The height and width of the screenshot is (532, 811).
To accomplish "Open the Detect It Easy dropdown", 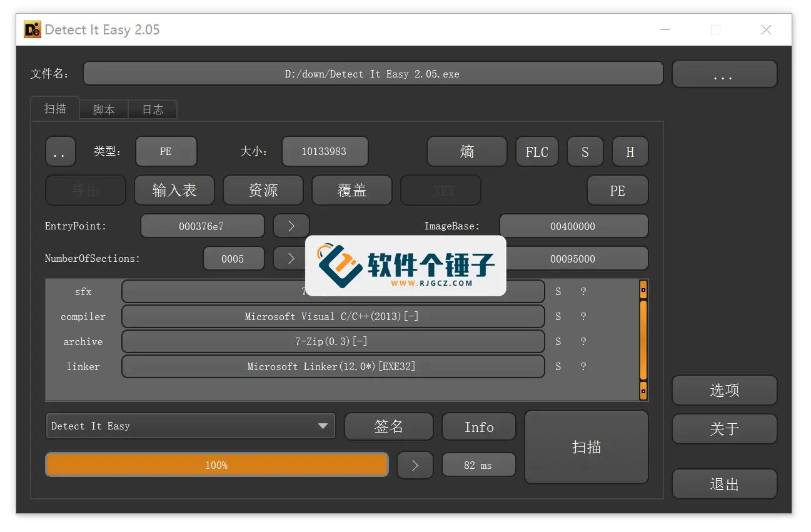I will [x=191, y=426].
